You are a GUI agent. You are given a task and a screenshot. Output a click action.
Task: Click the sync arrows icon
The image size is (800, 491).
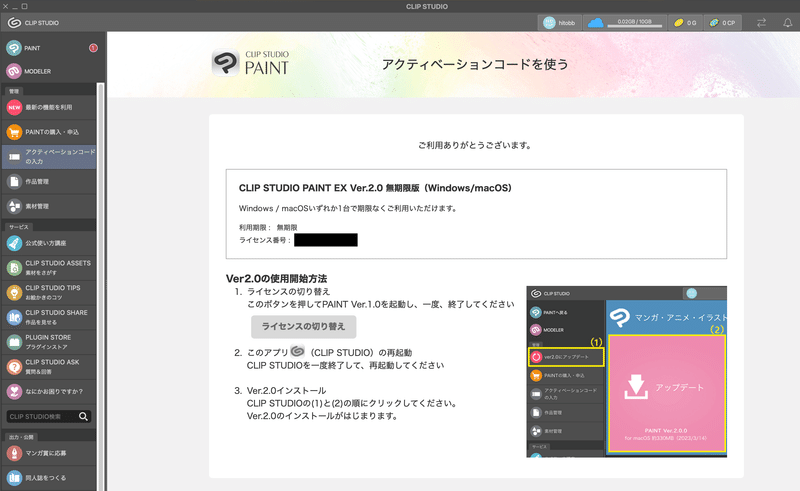761,23
